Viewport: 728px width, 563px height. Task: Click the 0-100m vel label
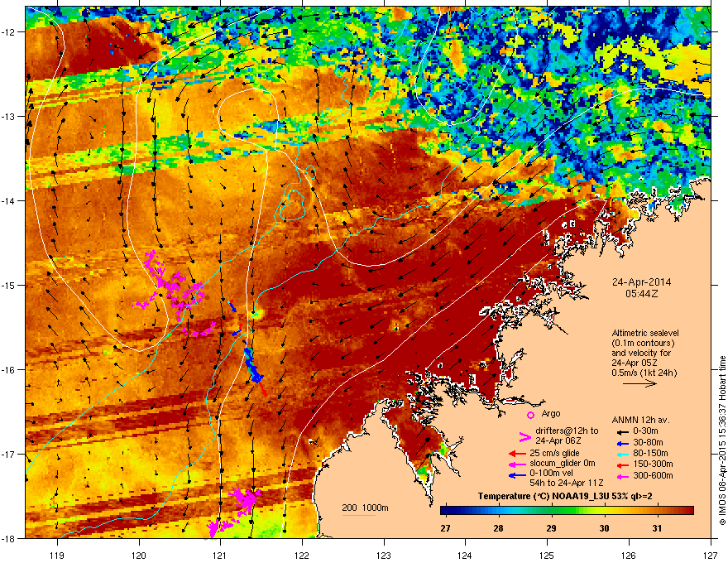[x=553, y=474]
